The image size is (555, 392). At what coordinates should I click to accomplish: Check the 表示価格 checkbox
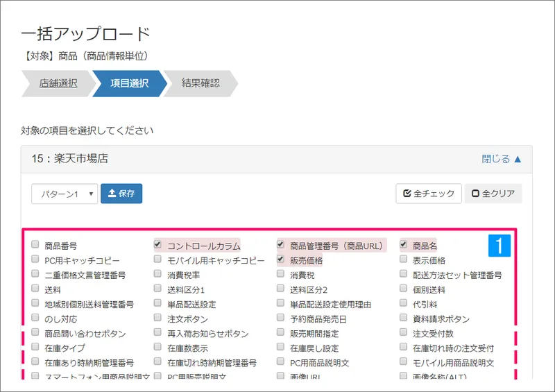coord(403,259)
